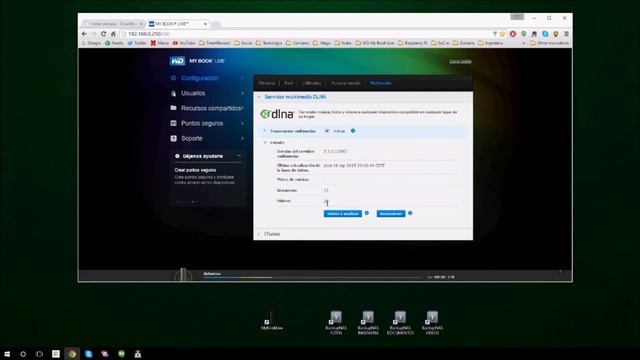The width and height of the screenshot is (640, 360).
Task: Toggle the Activar media streaming checkbox
Action: coord(327,131)
